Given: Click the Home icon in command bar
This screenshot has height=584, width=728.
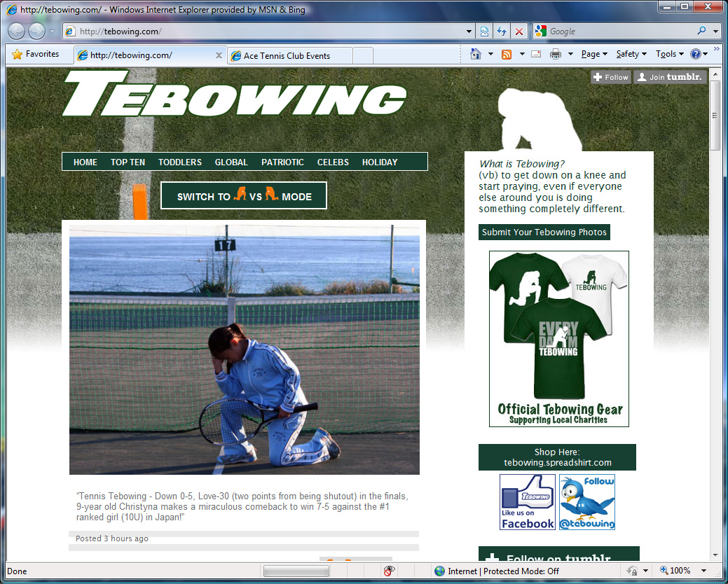Looking at the screenshot, I should tap(476, 54).
